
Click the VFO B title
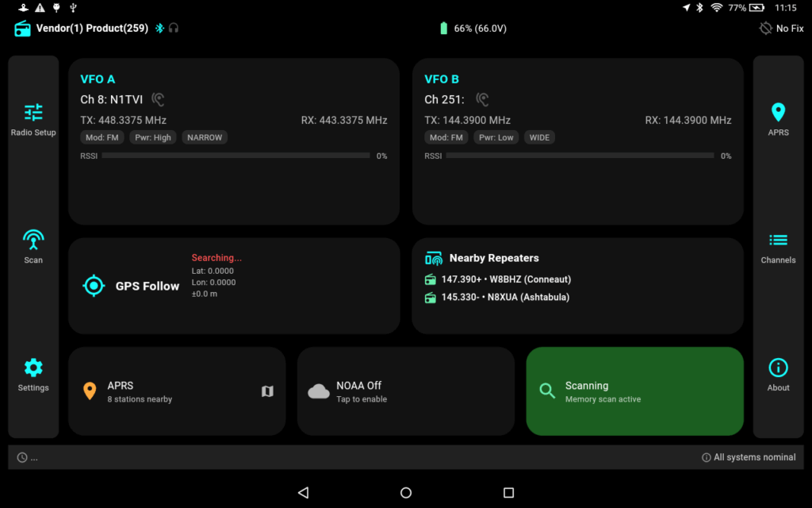pyautogui.click(x=441, y=79)
